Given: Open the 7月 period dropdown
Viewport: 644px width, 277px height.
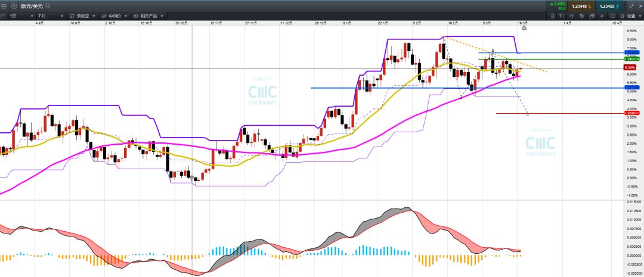Looking at the screenshot, I should [x=51, y=16].
